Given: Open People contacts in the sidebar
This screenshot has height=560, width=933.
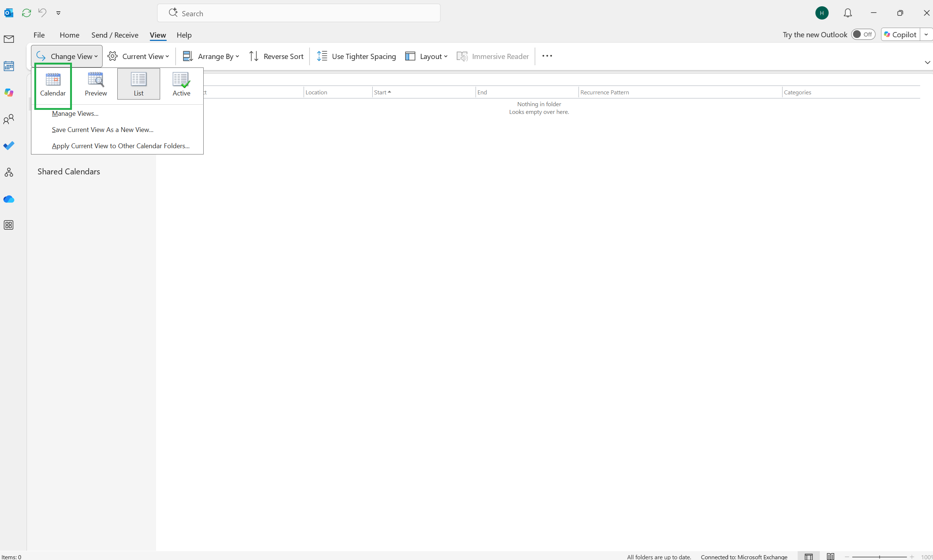Looking at the screenshot, I should coord(9,119).
